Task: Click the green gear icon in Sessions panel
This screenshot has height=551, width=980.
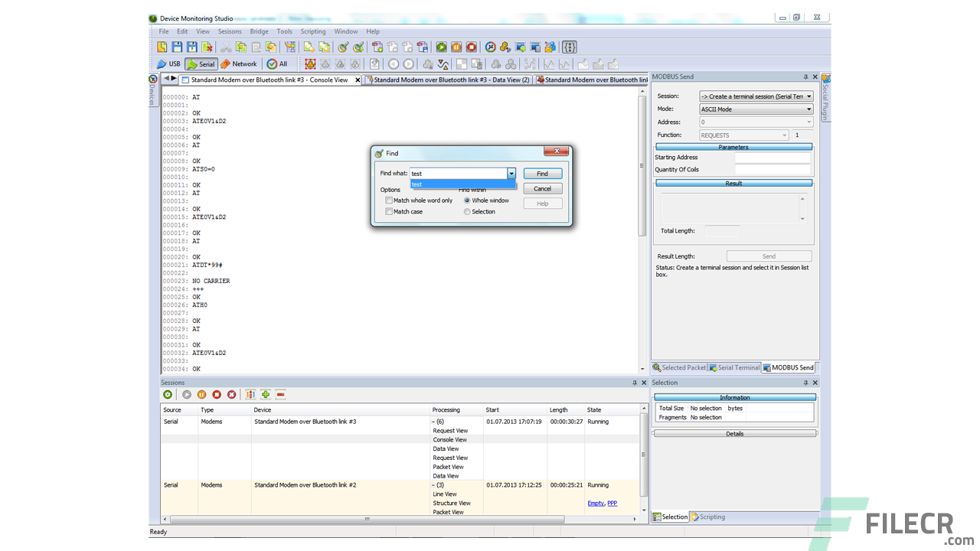Action: pos(168,394)
